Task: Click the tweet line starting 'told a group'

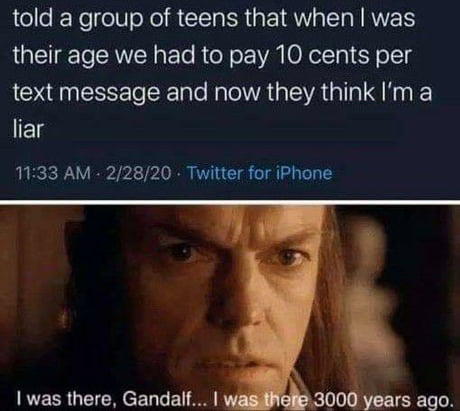Action: point(214,19)
